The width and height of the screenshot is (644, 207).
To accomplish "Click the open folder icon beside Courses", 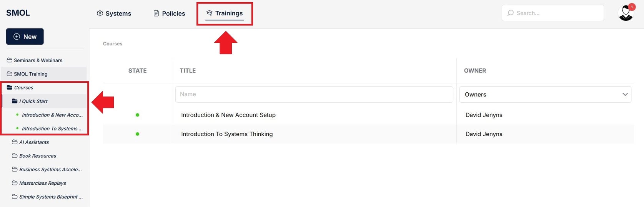I will point(10,87).
